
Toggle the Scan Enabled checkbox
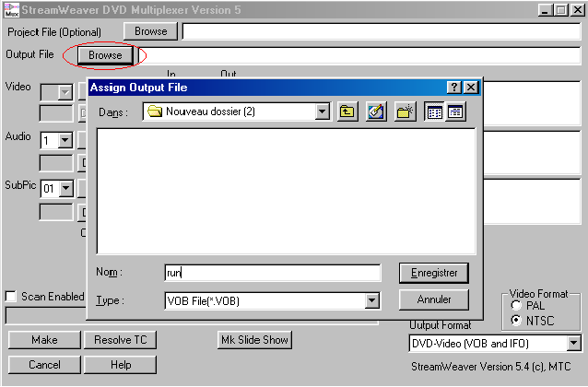(x=11, y=297)
